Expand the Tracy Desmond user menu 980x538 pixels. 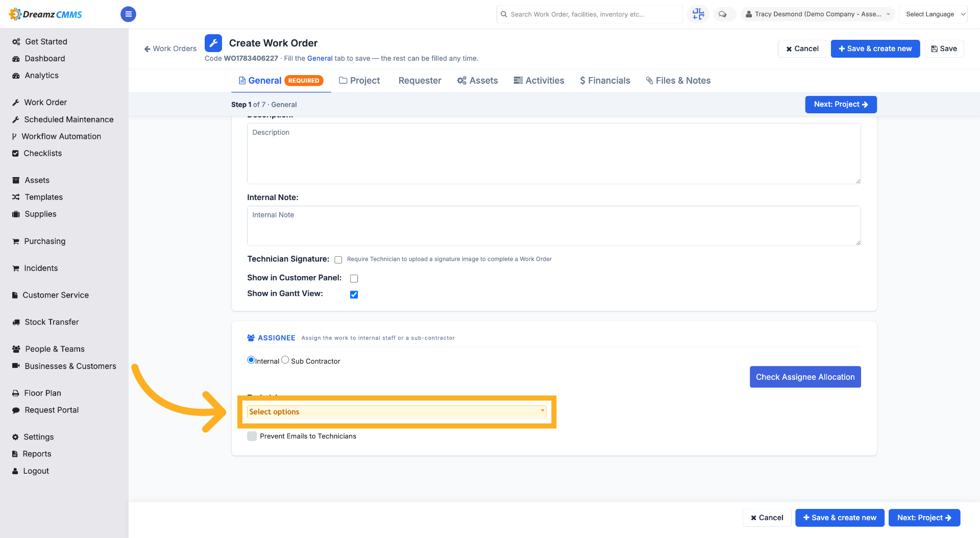817,14
